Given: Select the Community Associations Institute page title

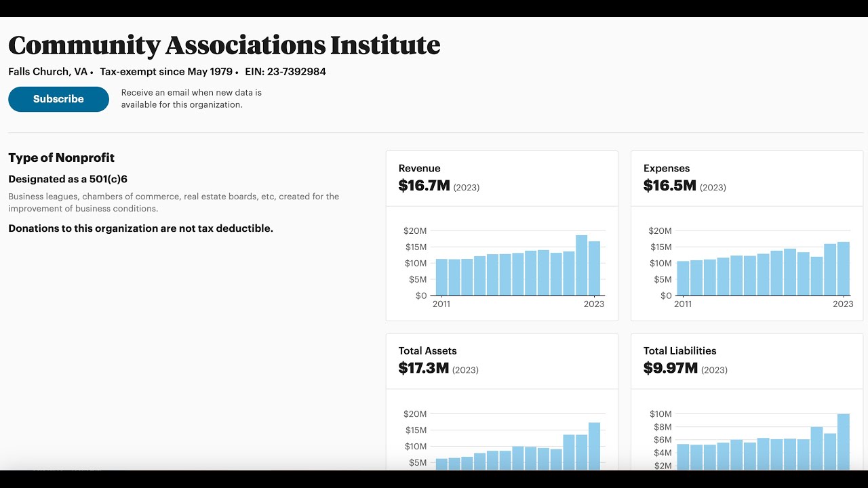Looking at the screenshot, I should (224, 45).
